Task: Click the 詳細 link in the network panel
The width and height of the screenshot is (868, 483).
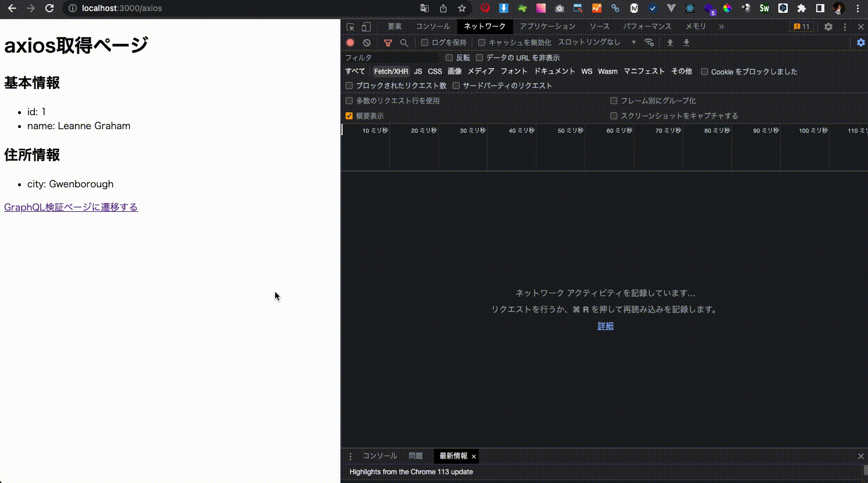Action: pyautogui.click(x=605, y=325)
